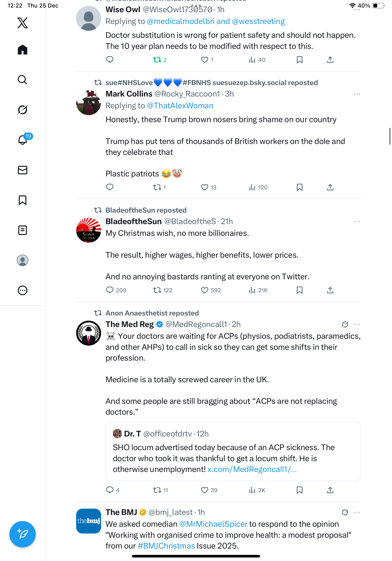392x561 pixels.
Task: Bookmark The Med Reg post
Action: (x=299, y=490)
